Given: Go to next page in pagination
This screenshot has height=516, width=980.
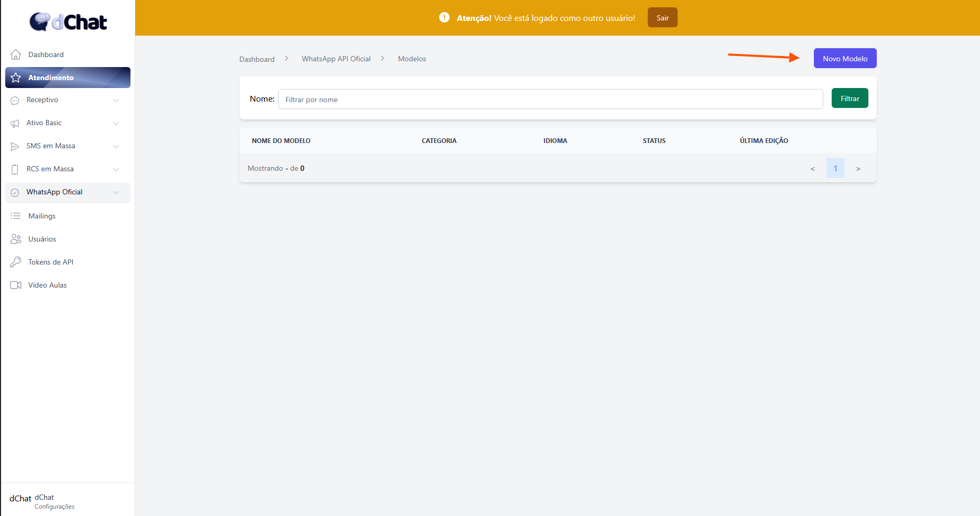Looking at the screenshot, I should click(x=858, y=169).
